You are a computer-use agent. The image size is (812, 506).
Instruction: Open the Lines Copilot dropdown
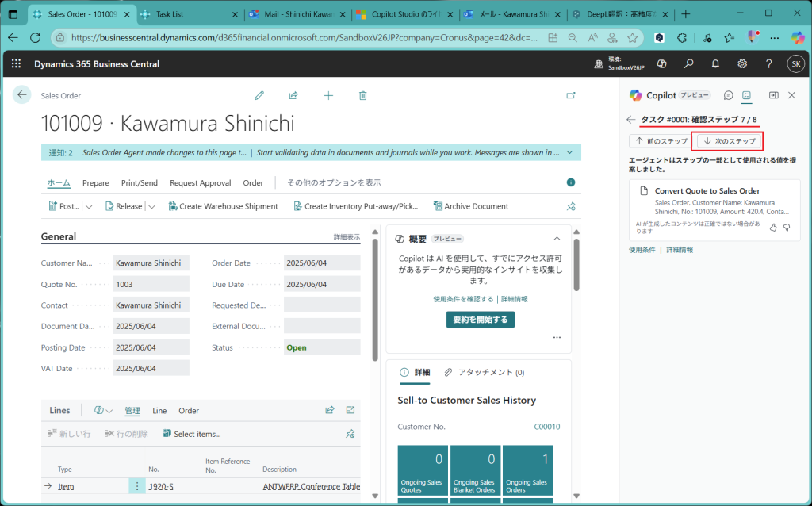(103, 410)
